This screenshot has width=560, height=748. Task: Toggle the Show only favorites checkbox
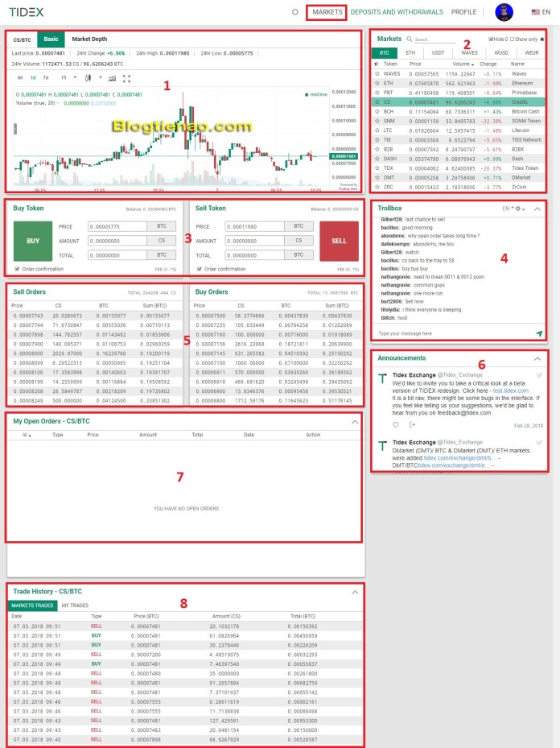click(513, 39)
